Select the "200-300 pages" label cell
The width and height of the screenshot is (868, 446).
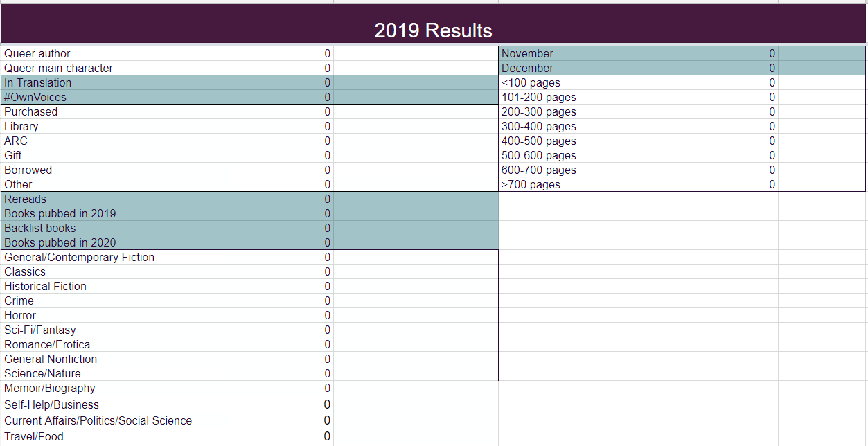coord(595,111)
